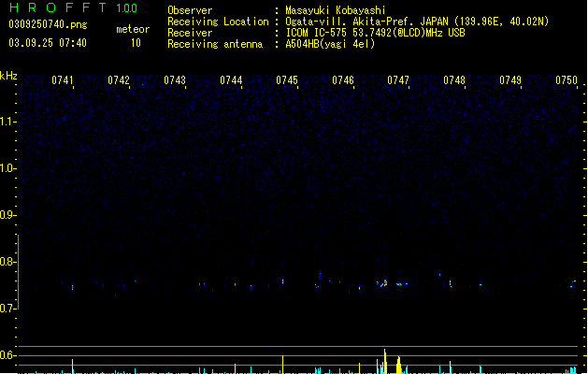Click the 0.9 kHz axis label
Screen dimensions: 588x374
tap(7, 215)
